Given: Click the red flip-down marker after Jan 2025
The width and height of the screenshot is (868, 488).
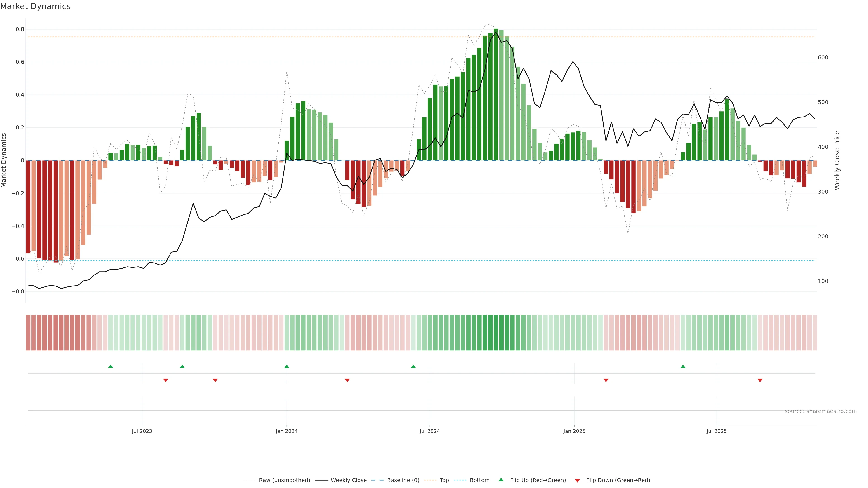Looking at the screenshot, I should [x=606, y=380].
